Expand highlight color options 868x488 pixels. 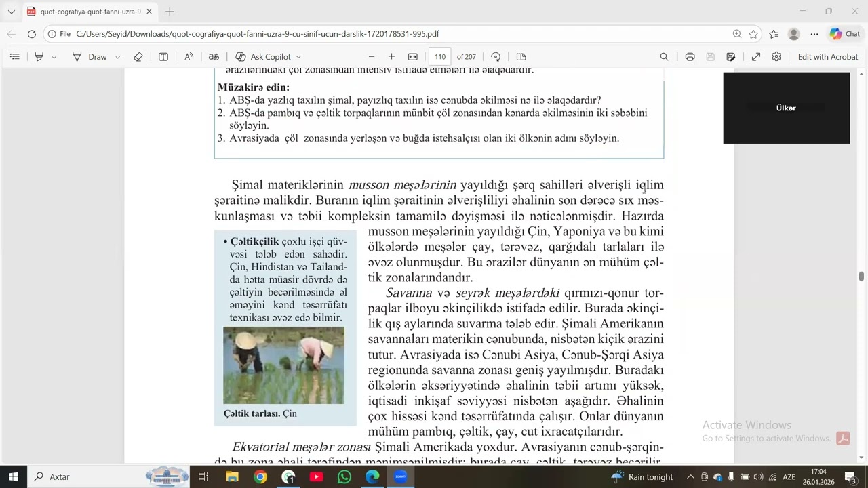pyautogui.click(x=54, y=57)
